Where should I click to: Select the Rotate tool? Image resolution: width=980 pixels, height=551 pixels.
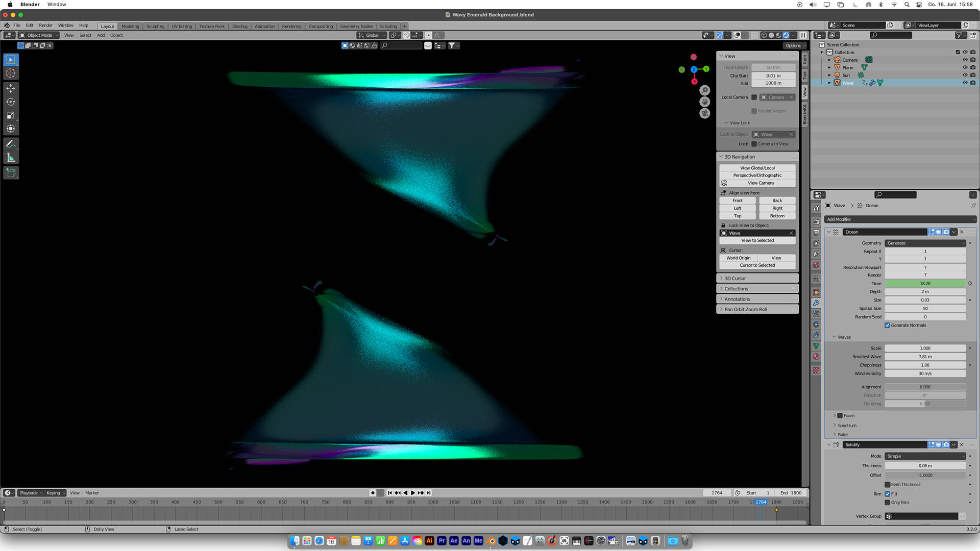pos(11,102)
